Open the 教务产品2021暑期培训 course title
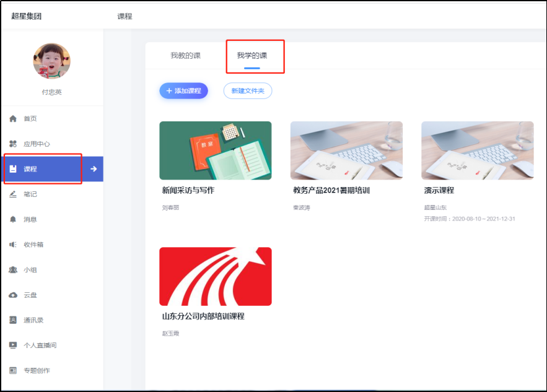The image size is (547, 392). pos(331,191)
